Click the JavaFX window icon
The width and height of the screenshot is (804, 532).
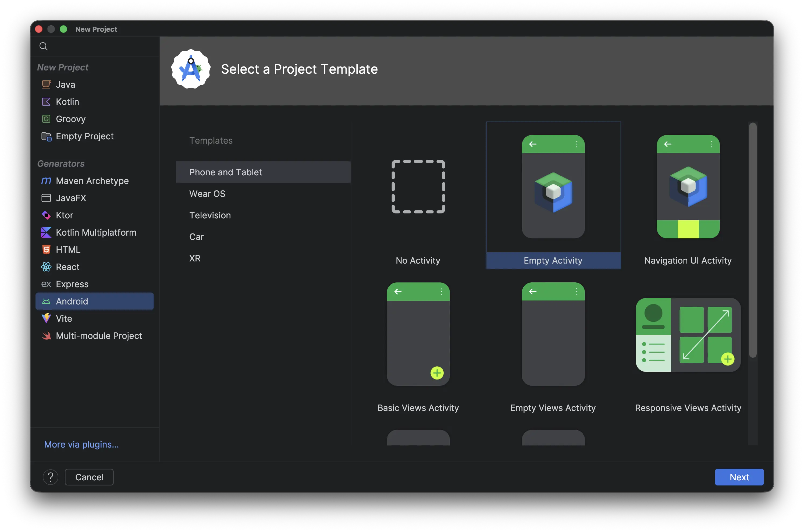click(x=46, y=198)
